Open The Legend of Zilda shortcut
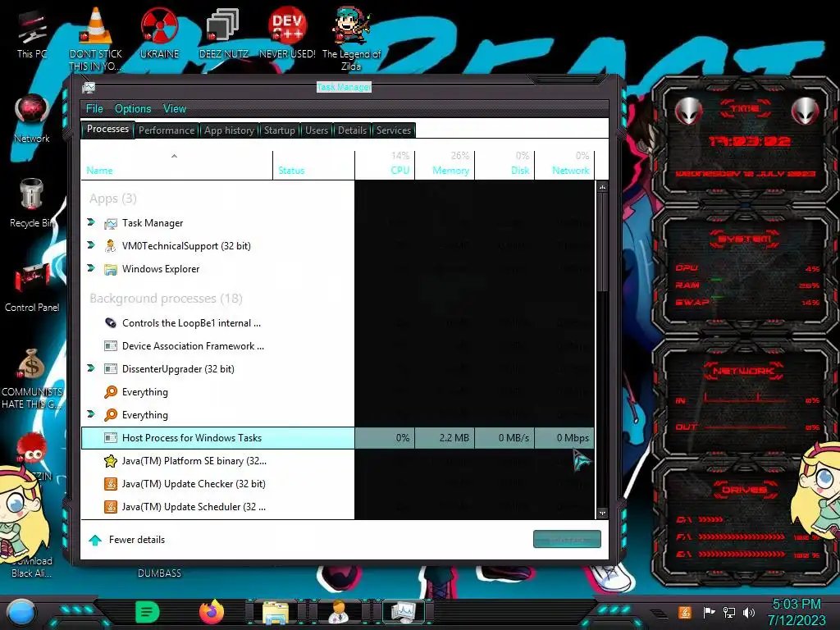840x630 pixels. tap(351, 39)
